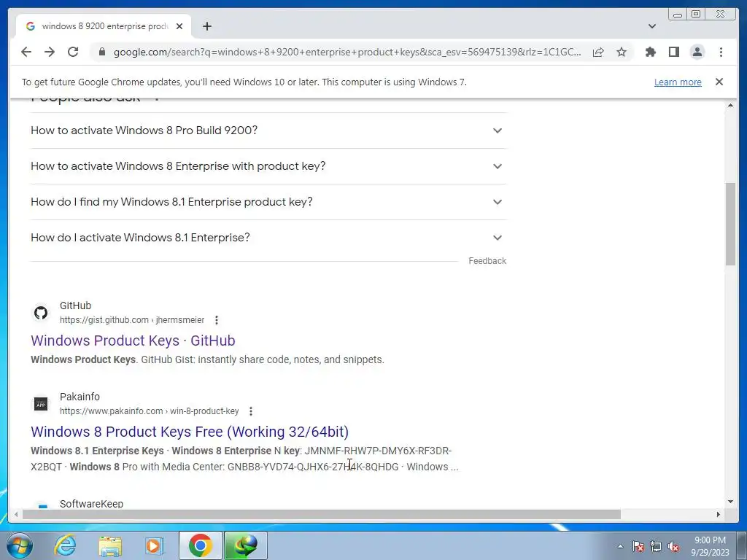747x560 pixels.
Task: Click the scroll down arrow
Action: point(730,502)
